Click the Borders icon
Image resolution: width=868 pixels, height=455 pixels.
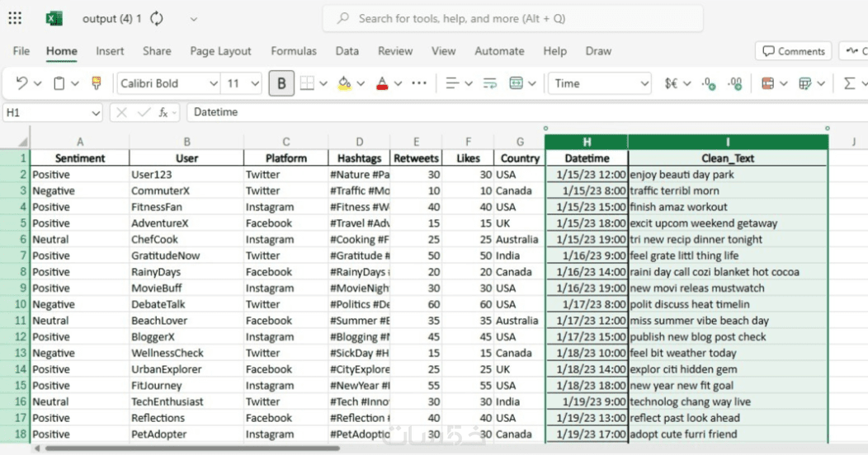click(x=307, y=83)
